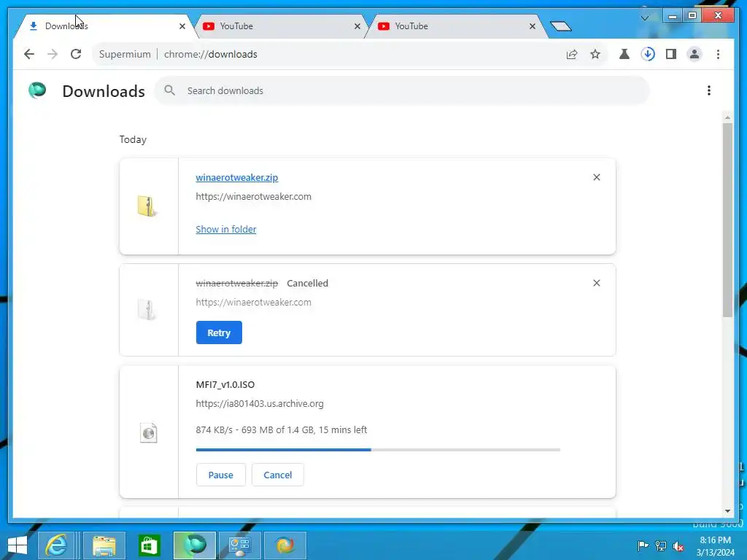Open the Windows Start button
This screenshot has height=560, width=747.
point(18,545)
